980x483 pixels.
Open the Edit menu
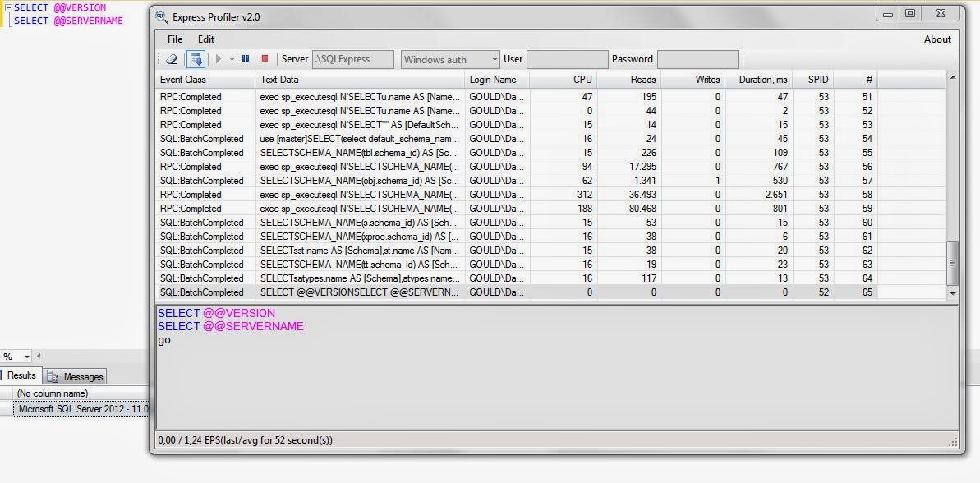pyautogui.click(x=205, y=39)
